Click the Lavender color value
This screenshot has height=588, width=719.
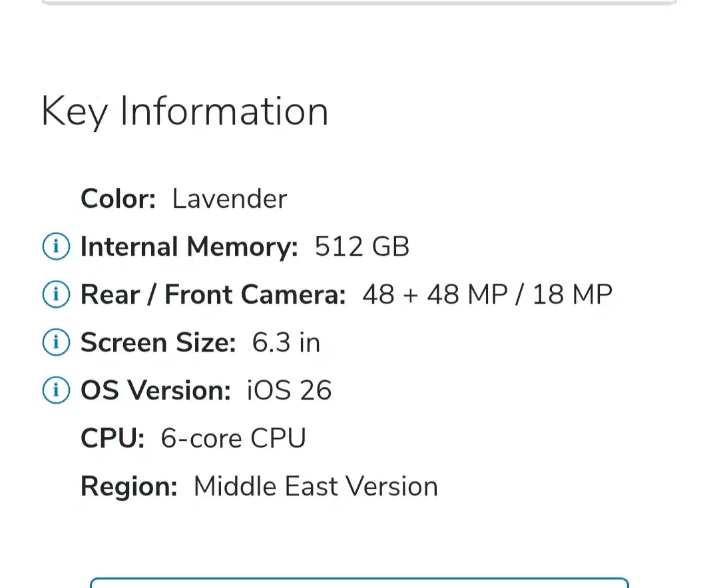[229, 199]
